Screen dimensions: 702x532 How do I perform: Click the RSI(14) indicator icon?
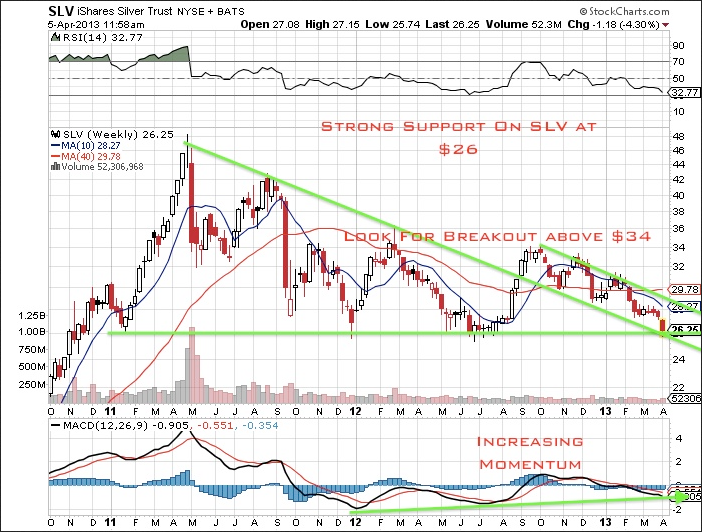click(55, 37)
